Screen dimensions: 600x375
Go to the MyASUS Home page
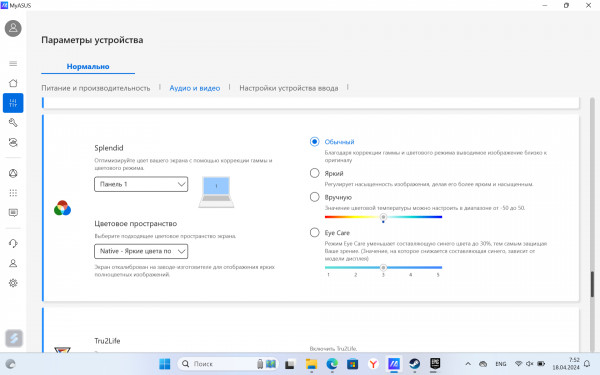coord(13,83)
